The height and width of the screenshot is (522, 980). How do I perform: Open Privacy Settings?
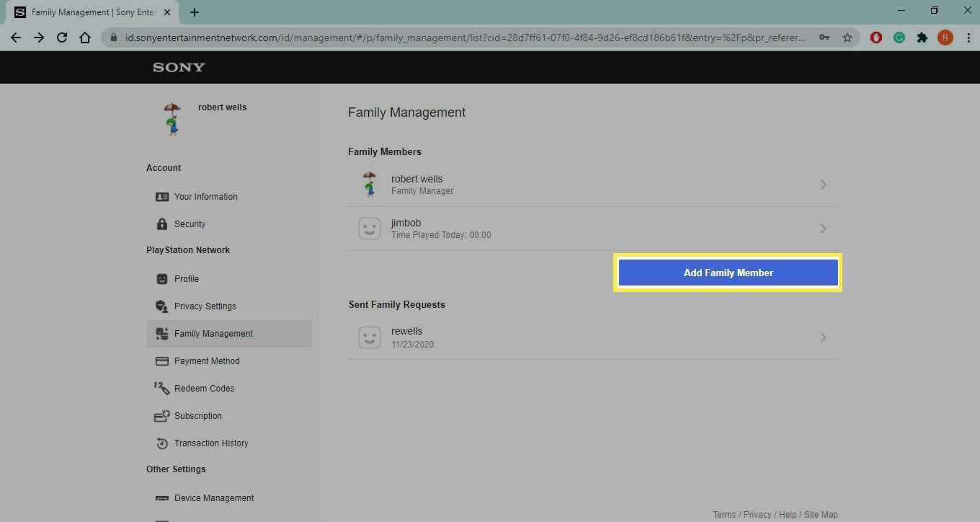pyautogui.click(x=205, y=306)
